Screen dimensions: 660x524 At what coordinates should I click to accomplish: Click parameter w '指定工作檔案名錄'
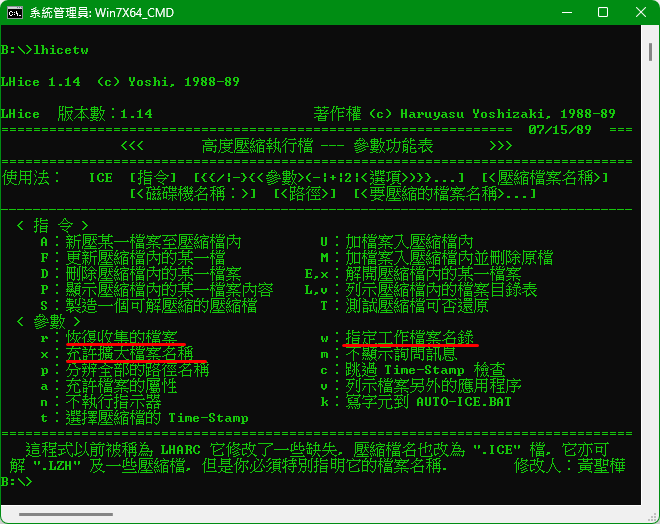(409, 338)
